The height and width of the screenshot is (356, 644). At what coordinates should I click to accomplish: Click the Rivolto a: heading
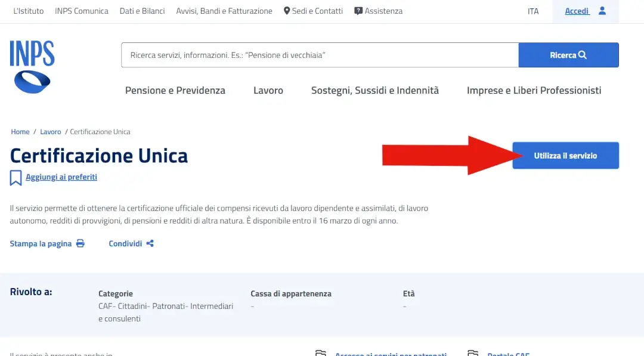31,292
